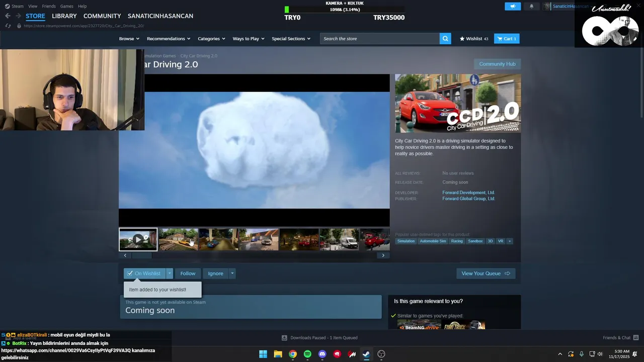The width and height of the screenshot is (644, 362).
Task: Switch to the COMMUNITY tab
Action: [102, 16]
